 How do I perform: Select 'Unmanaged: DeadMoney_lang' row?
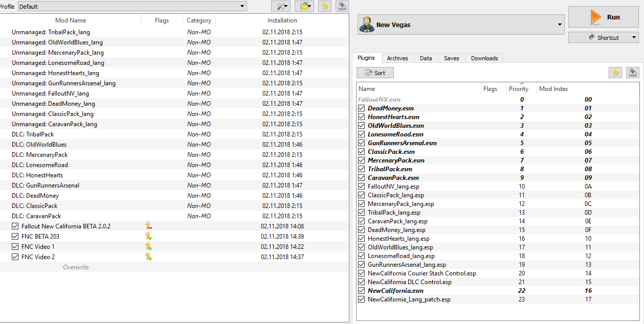[x=174, y=103]
